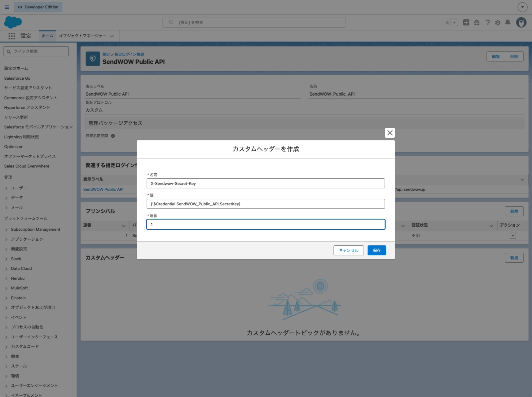
Task: Open the favorites list dropdown arrow
Action: coord(455,22)
